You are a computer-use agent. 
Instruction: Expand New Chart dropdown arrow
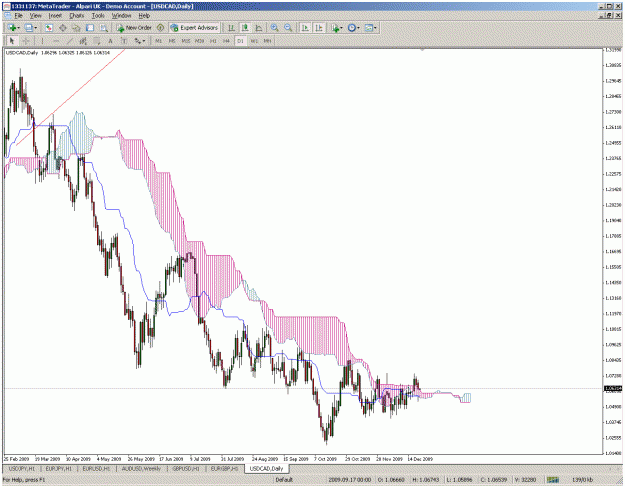coord(18,28)
